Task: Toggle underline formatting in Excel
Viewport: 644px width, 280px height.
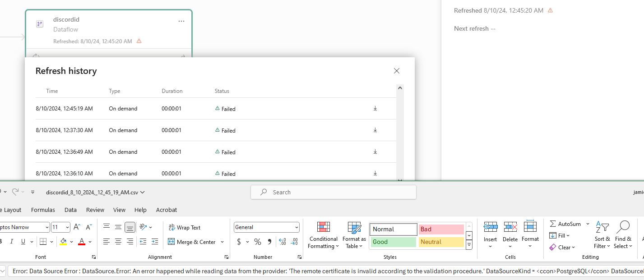Action: coord(23,242)
